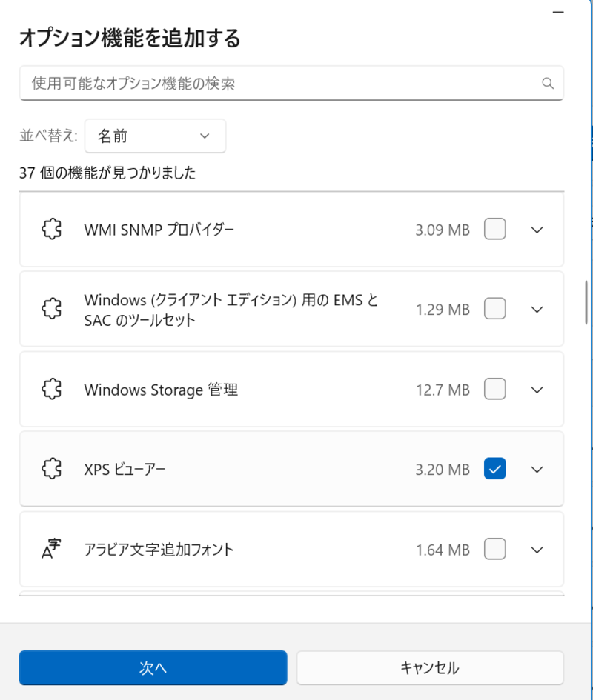Expand the XPS viewer details chevron

coord(538,469)
